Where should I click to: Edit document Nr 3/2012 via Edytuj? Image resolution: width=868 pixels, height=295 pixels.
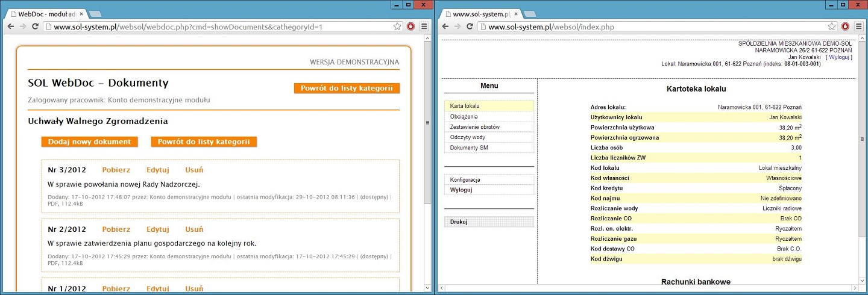point(158,170)
